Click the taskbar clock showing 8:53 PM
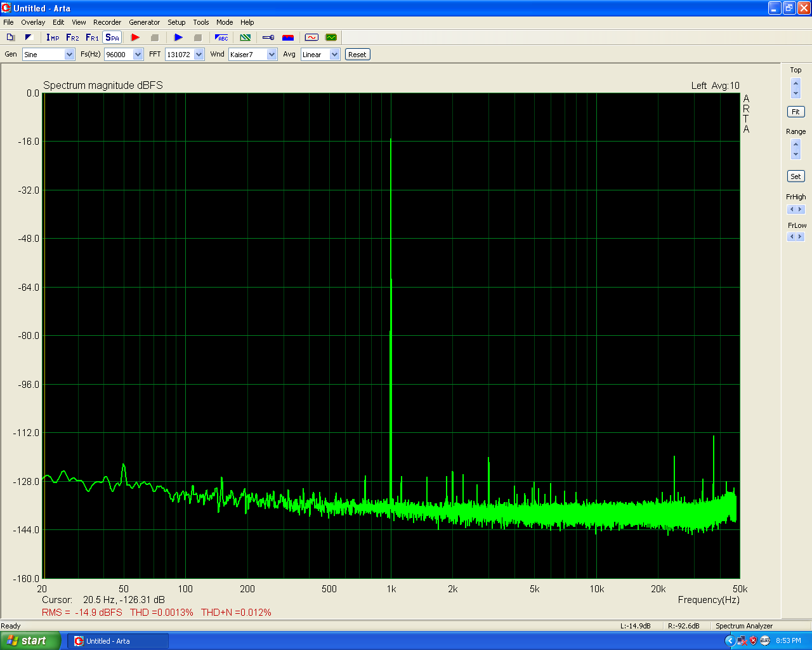The image size is (812, 650). [789, 640]
